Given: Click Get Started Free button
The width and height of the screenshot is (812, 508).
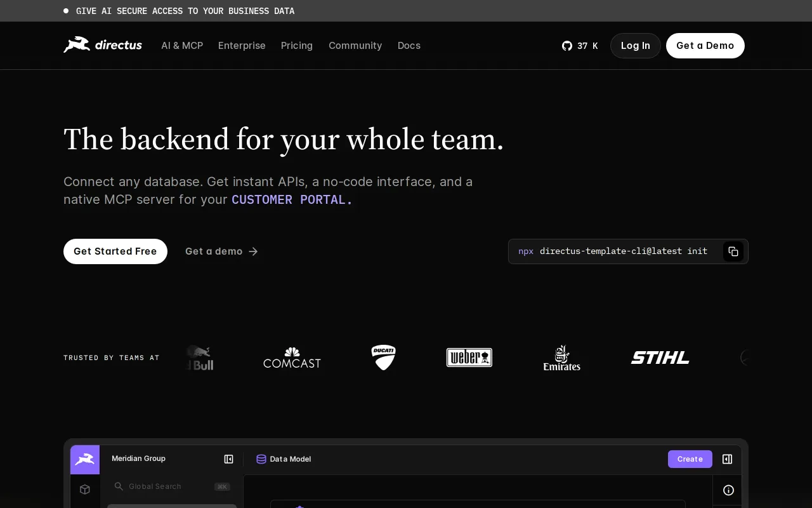Looking at the screenshot, I should pos(115,251).
